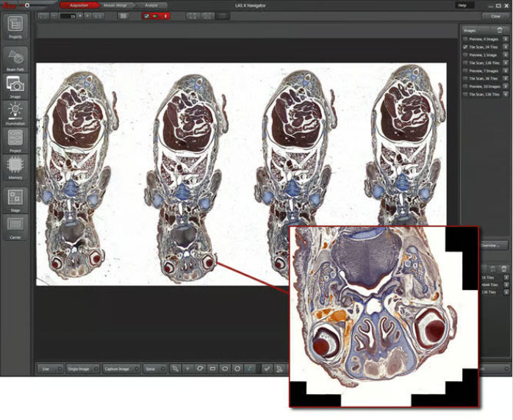Image resolution: width=513 pixels, height=420 pixels.
Task: Toggle checkbox for Tile Scan, 24 Tiles
Action: (x=465, y=46)
